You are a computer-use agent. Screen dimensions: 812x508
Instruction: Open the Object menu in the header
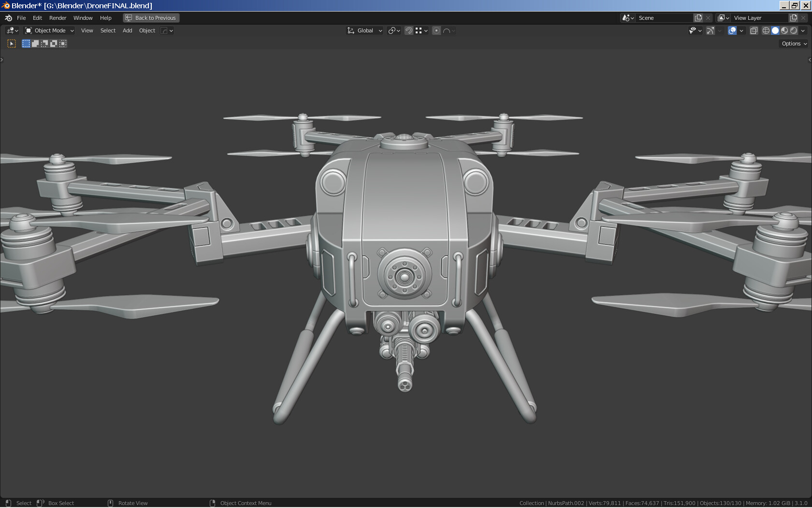click(x=146, y=30)
